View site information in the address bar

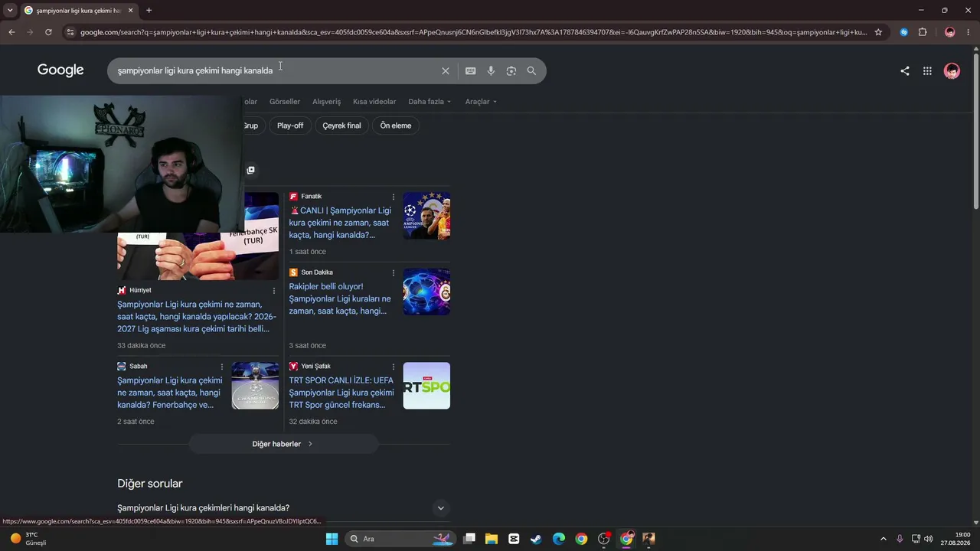click(70, 32)
